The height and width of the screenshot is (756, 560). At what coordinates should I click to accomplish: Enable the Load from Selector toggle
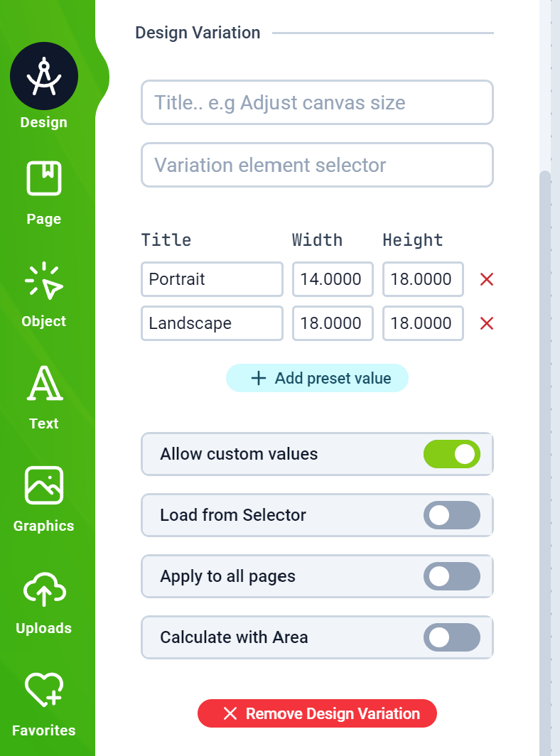[x=452, y=515]
